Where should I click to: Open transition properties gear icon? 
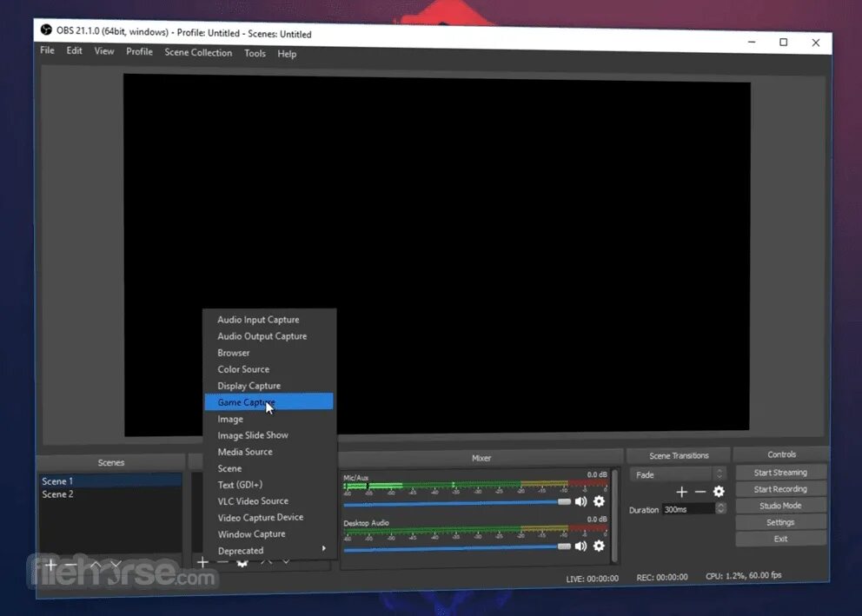[719, 491]
